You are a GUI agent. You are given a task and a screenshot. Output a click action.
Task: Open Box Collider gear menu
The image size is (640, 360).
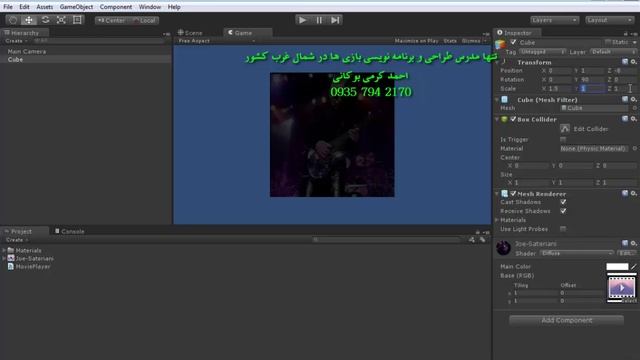pos(633,119)
